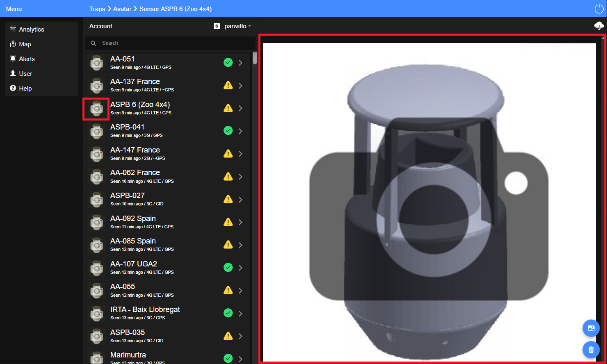Click the warning status of ASPB 6 (Zoo 4x4)
The image size is (607, 364).
tap(228, 108)
